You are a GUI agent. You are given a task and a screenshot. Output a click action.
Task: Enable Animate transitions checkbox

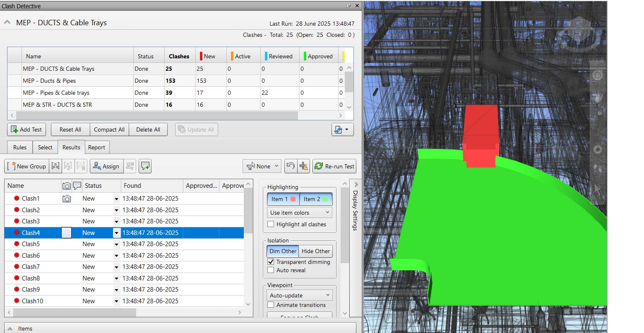tap(271, 305)
